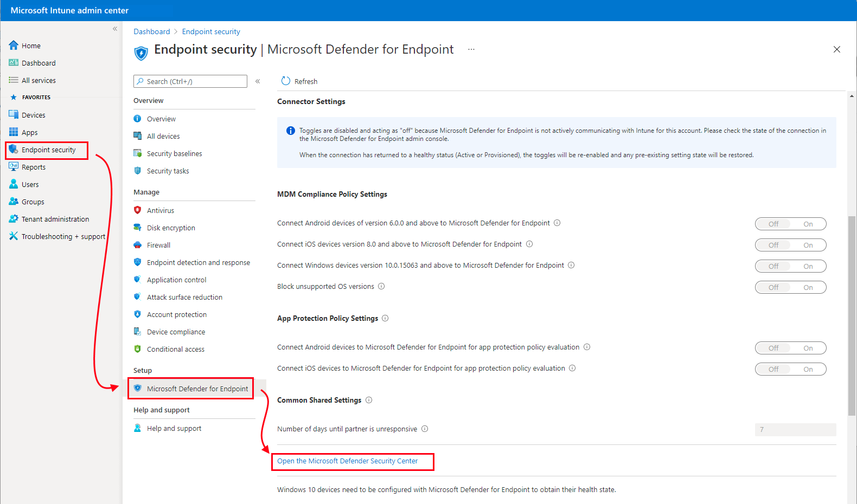Collapse the main left navigation pane
Viewport: 857px width, 504px height.
click(115, 29)
